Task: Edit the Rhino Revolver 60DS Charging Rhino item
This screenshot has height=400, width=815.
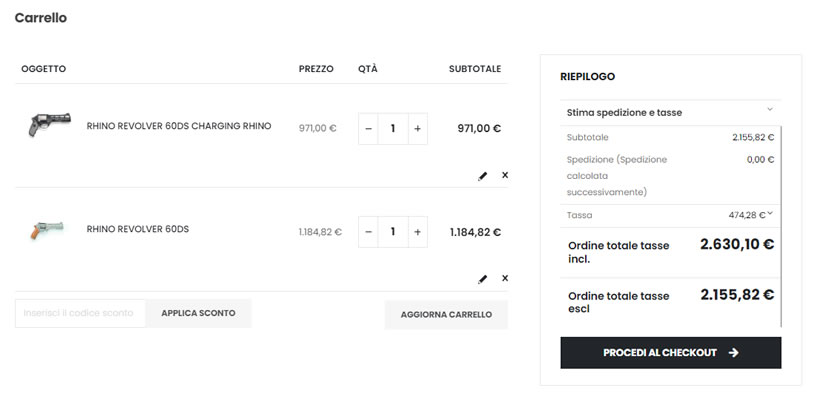Action: pos(482,176)
